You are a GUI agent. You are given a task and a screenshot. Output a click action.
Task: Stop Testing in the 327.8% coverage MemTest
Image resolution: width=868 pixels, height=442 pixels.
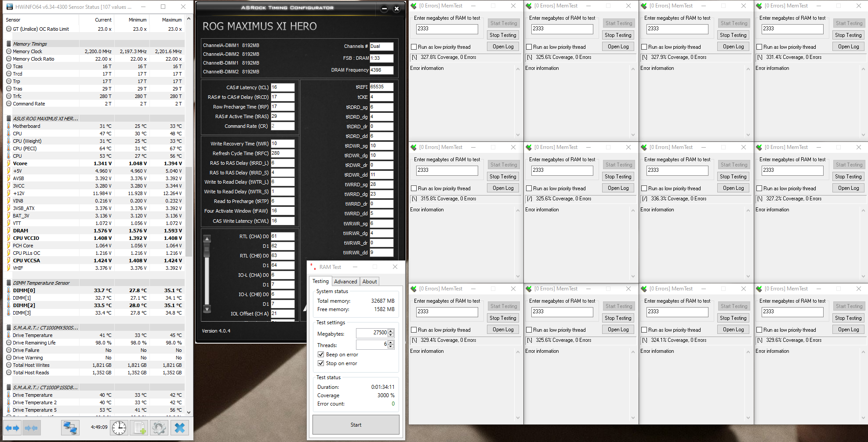503,35
